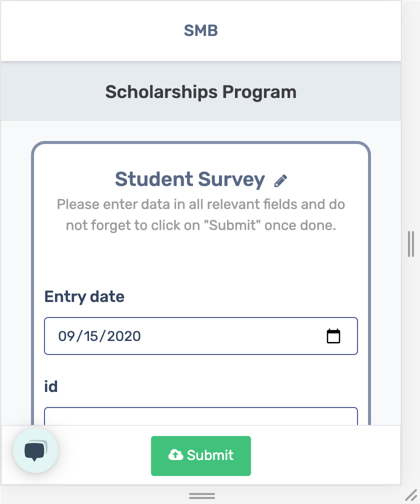Click the instruction text about clicking Submit
The height and width of the screenshot is (504, 420).
point(201,214)
